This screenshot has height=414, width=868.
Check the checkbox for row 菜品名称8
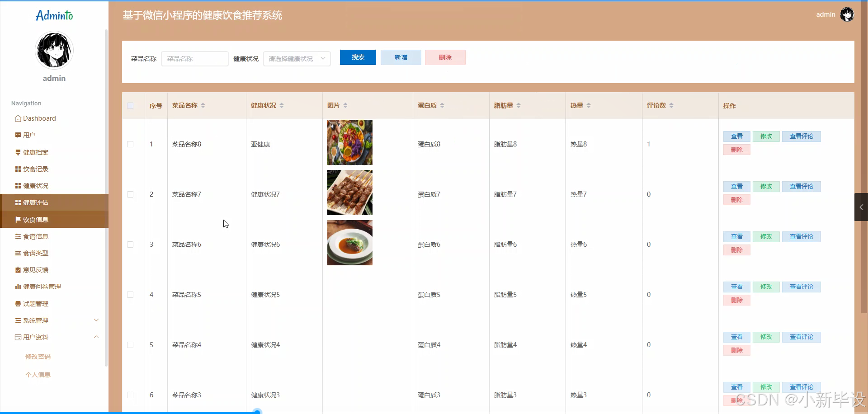[x=130, y=144]
